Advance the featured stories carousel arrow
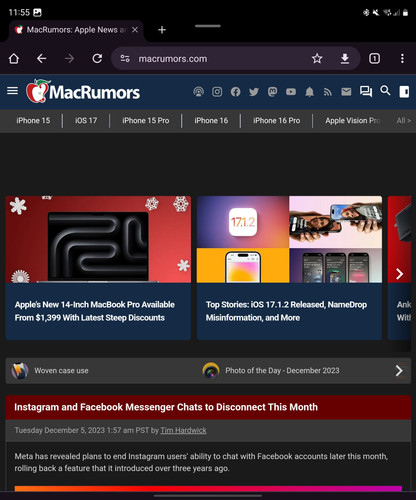This screenshot has width=416, height=500. point(399,274)
